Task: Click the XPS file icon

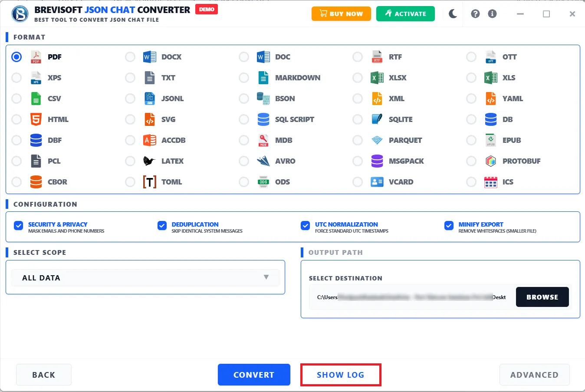Action: point(36,78)
